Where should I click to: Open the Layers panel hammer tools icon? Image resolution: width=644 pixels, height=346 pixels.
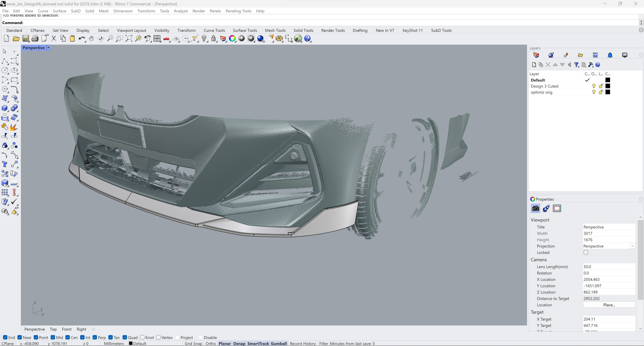[591, 65]
